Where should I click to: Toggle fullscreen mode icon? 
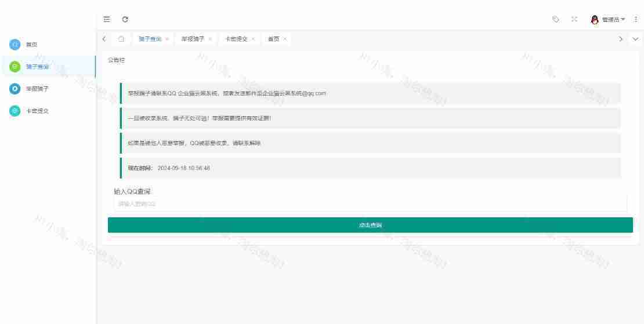click(x=574, y=19)
